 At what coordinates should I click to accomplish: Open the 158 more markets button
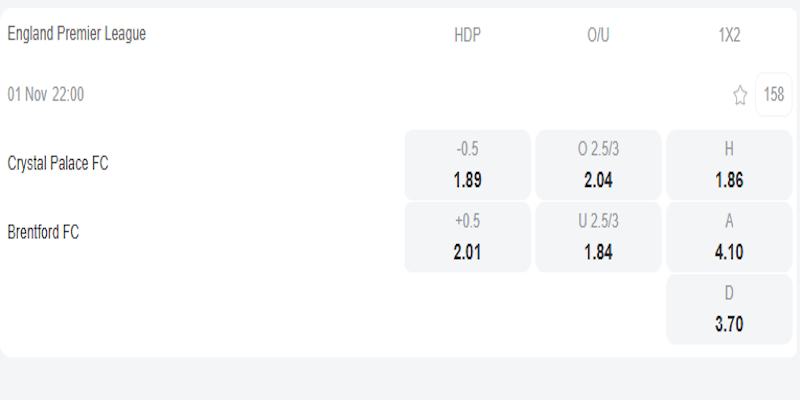pyautogui.click(x=774, y=95)
